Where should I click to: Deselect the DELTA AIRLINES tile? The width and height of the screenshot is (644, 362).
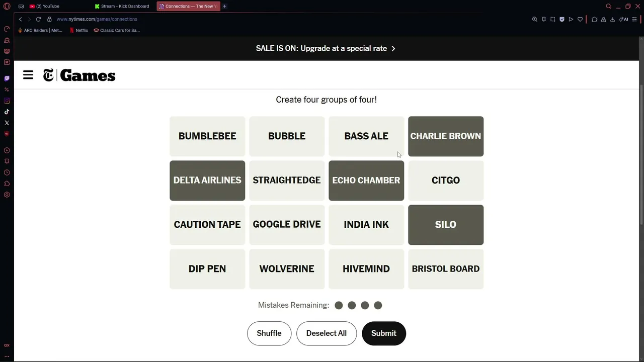coord(207,180)
